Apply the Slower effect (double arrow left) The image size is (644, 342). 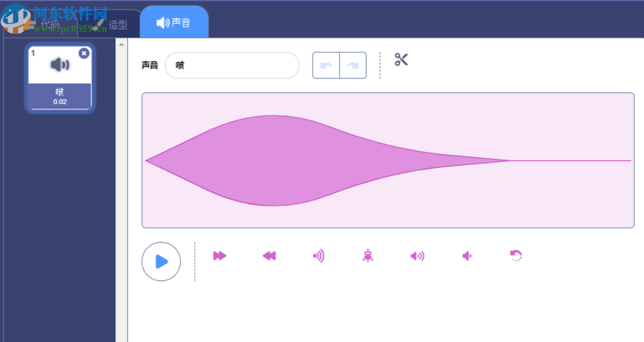click(x=269, y=256)
